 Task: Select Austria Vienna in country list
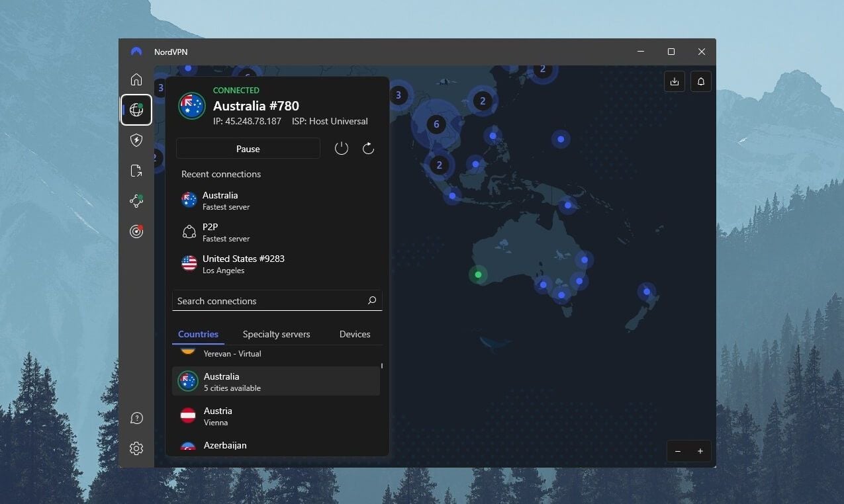pos(276,416)
